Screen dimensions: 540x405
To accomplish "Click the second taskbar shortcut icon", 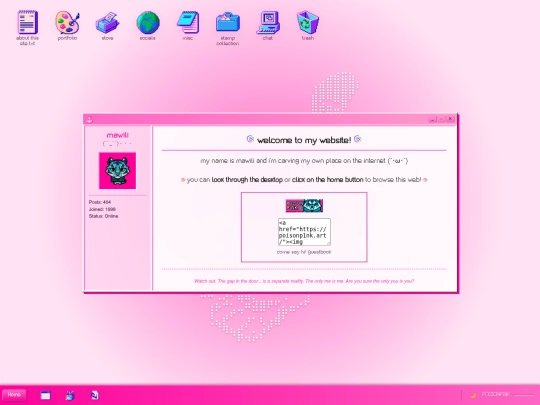I will (70, 395).
